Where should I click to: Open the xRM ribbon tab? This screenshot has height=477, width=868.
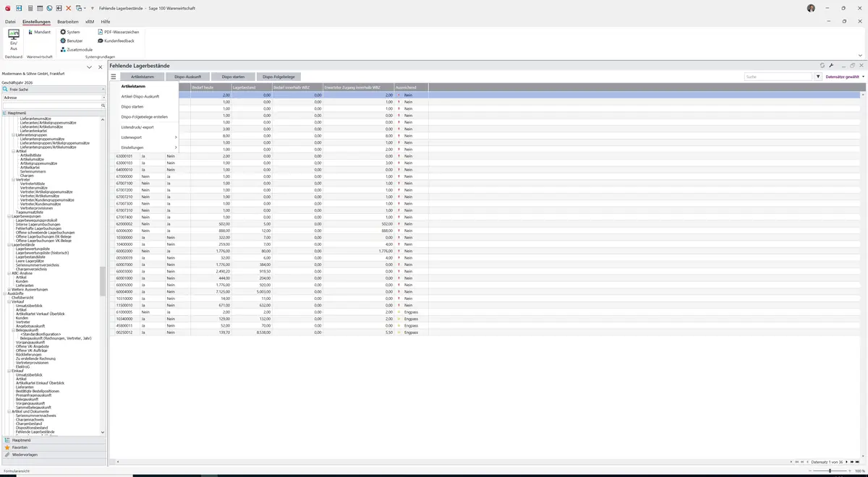tap(90, 22)
